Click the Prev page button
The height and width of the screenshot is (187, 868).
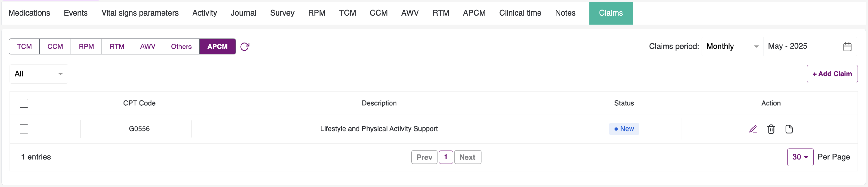click(424, 157)
